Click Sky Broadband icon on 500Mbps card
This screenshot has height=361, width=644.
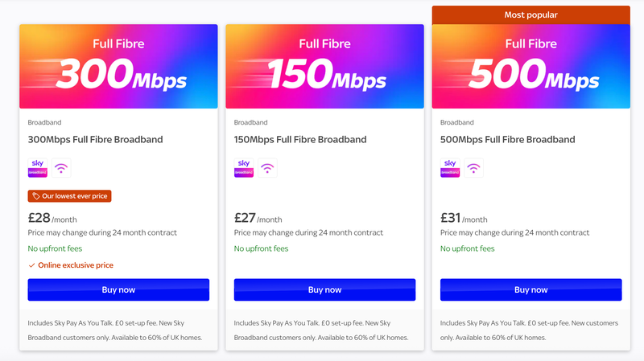pos(450,168)
